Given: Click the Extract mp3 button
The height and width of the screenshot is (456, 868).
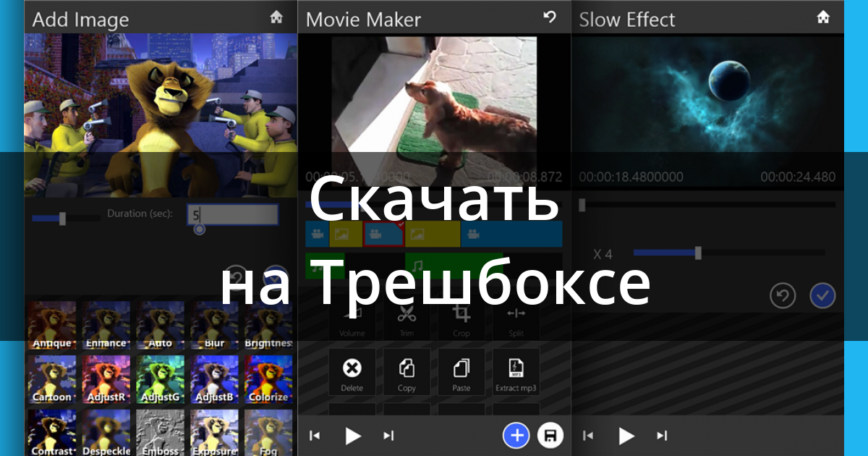Looking at the screenshot, I should point(516,373).
